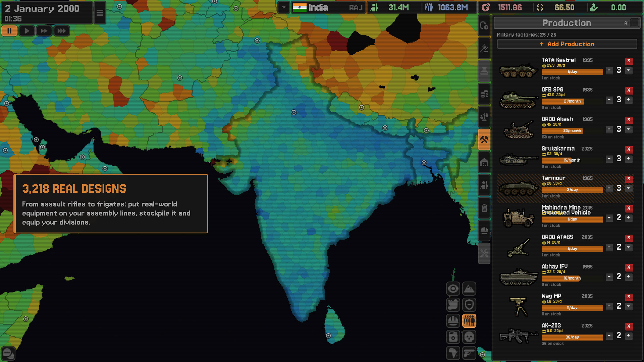This screenshot has height=362, width=644.
Task: Open the warehouse stockpile sidebar panel
Action: 484,162
